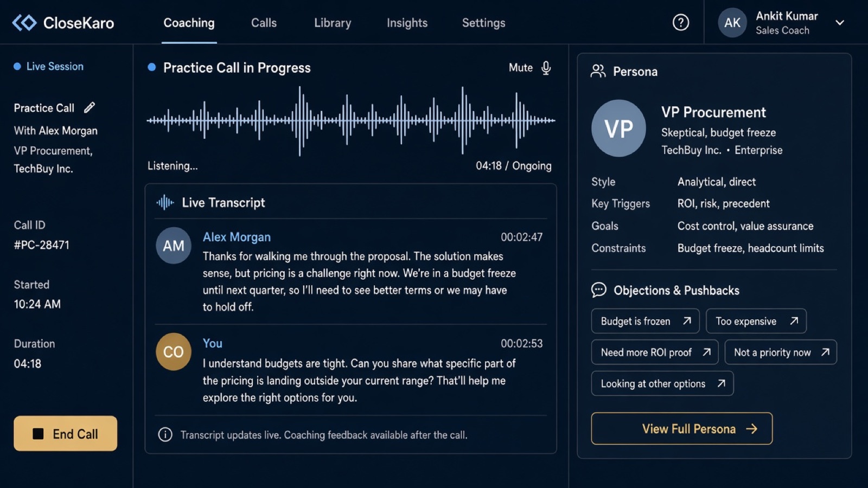Expand the Need more ROI proof objection
Screen dimensions: 868x488
click(655, 352)
